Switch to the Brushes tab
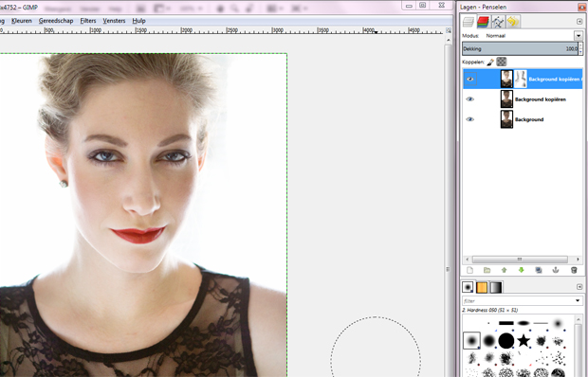 click(468, 287)
